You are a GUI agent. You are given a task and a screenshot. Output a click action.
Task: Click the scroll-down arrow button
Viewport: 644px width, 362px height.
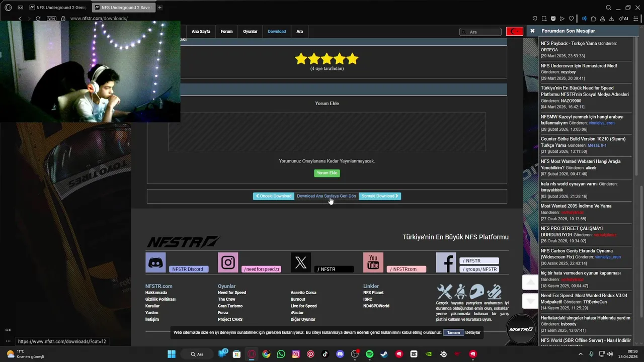point(530,301)
